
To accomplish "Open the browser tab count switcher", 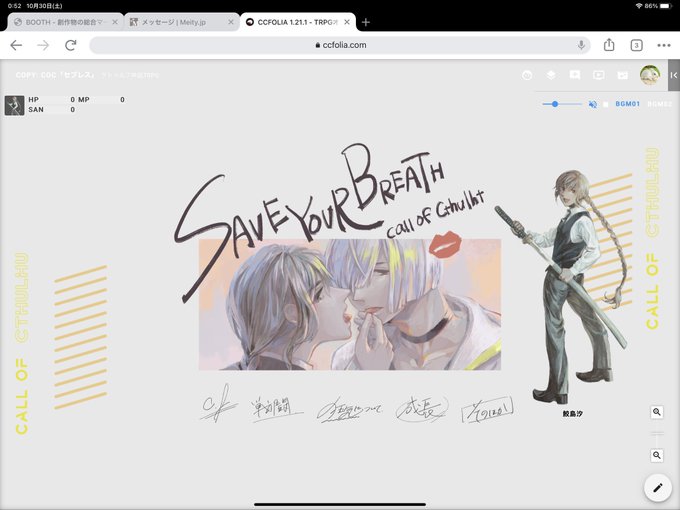I will pyautogui.click(x=636, y=45).
